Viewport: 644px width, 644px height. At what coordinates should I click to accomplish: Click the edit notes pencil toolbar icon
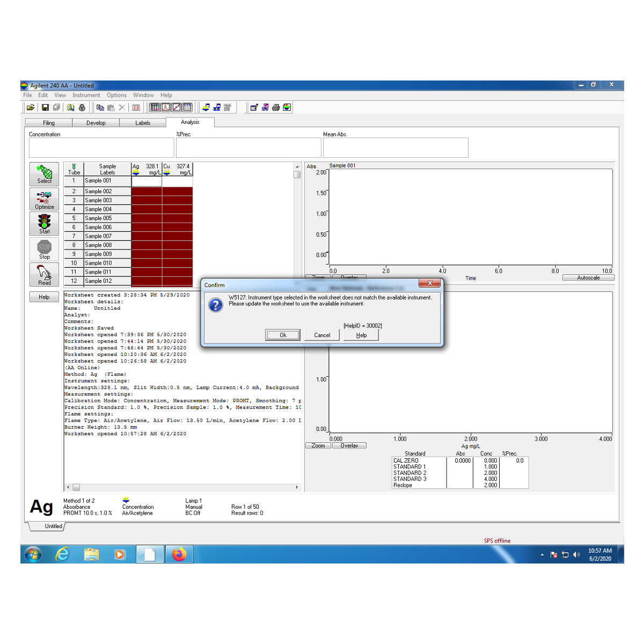click(x=254, y=107)
